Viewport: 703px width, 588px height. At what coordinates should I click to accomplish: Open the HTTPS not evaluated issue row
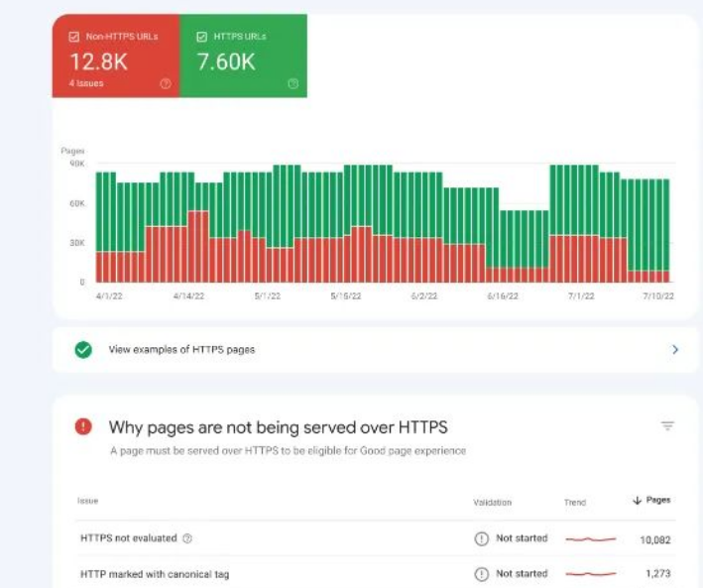pos(128,538)
